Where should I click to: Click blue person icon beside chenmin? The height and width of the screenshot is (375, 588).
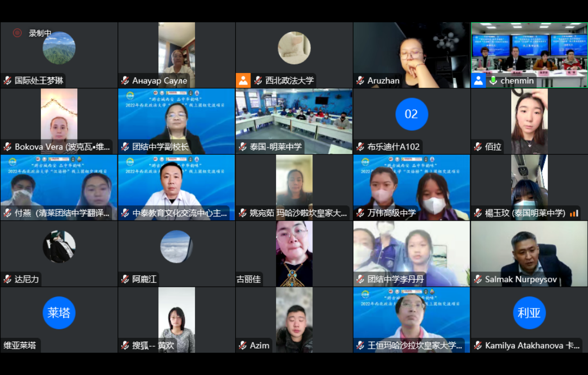[479, 80]
